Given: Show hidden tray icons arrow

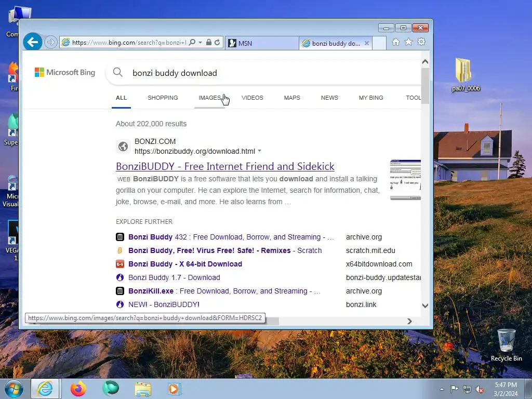Looking at the screenshot, I should (x=442, y=389).
